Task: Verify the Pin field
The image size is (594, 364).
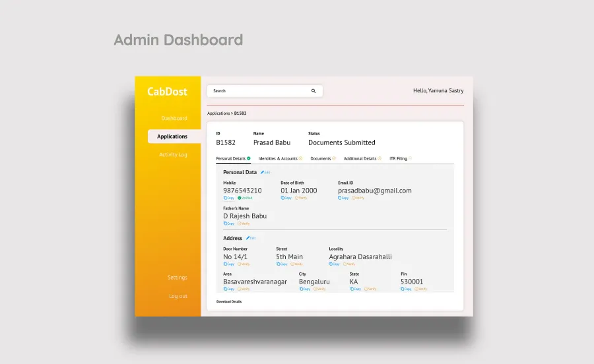Action: (x=421, y=289)
